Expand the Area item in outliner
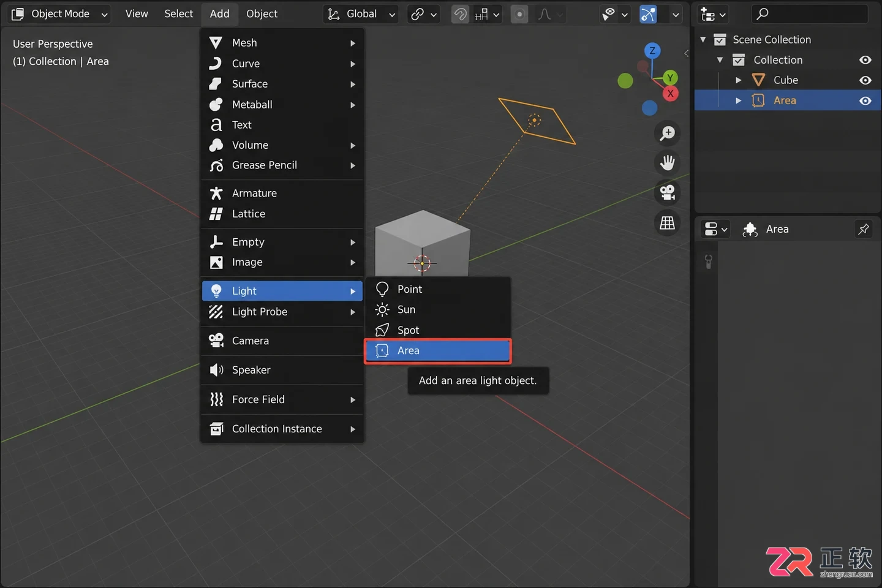 coord(739,100)
